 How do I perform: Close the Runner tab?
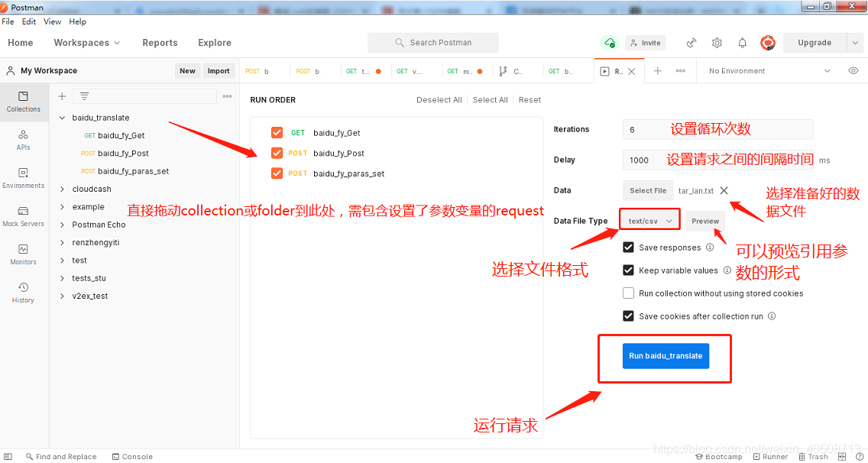632,72
